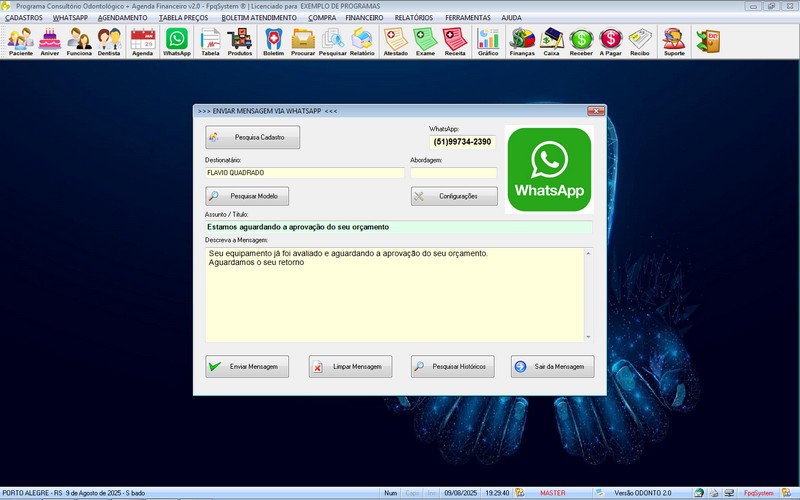
Task: Click the Pesquisa Cadastro button
Action: pyautogui.click(x=252, y=137)
